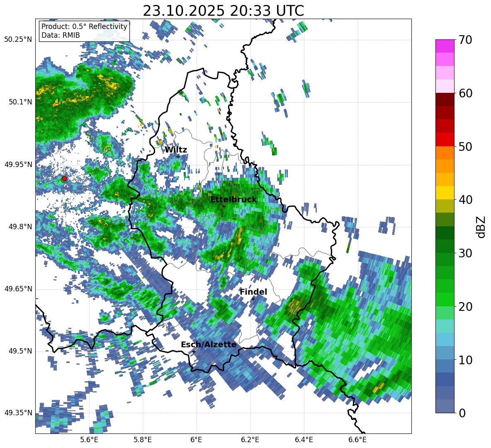Screen dimensions: 491x448
Task: Click the 49.35°N latitude label
Action: coord(18,413)
